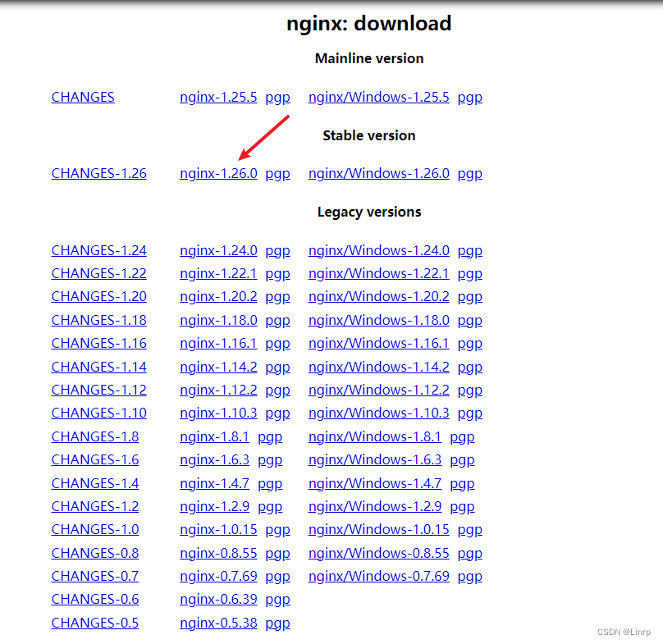This screenshot has width=663, height=644.
Task: Download nginx/Windows-1.4.7
Action: coord(375,483)
